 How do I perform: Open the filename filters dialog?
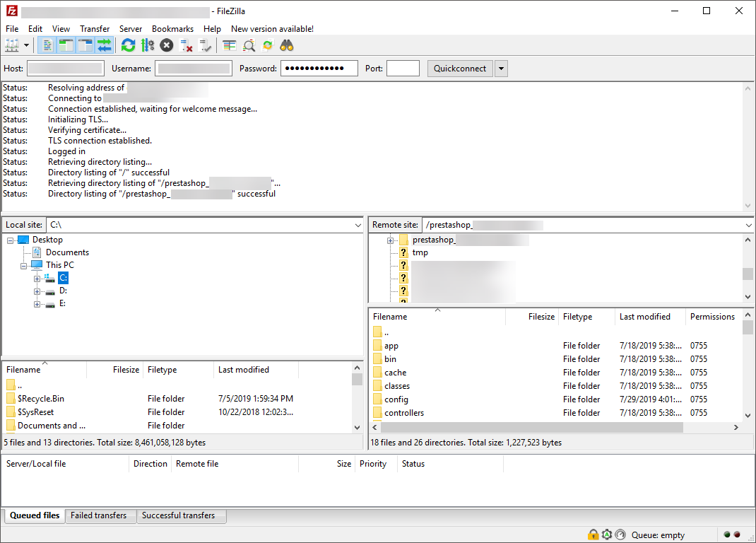[230, 45]
